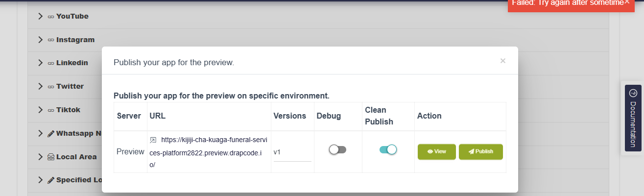Click the circular icon above the Documentation label
The height and width of the screenshot is (196, 644).
(632, 93)
